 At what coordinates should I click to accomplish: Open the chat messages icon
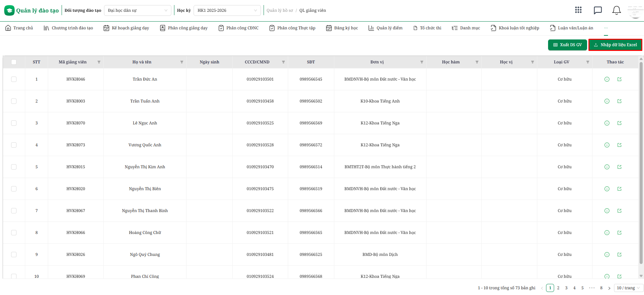click(x=598, y=10)
